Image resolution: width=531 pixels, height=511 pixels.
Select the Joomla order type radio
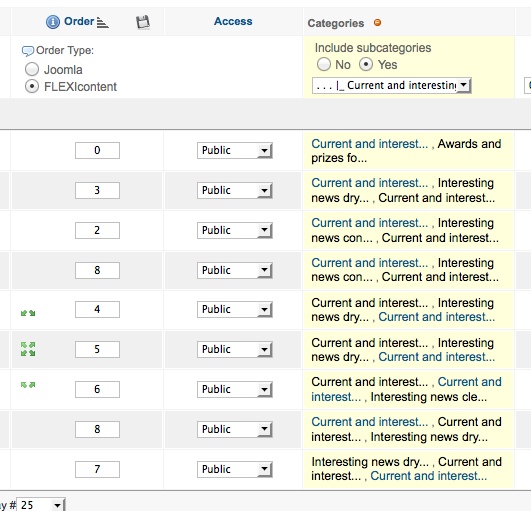[x=32, y=69]
